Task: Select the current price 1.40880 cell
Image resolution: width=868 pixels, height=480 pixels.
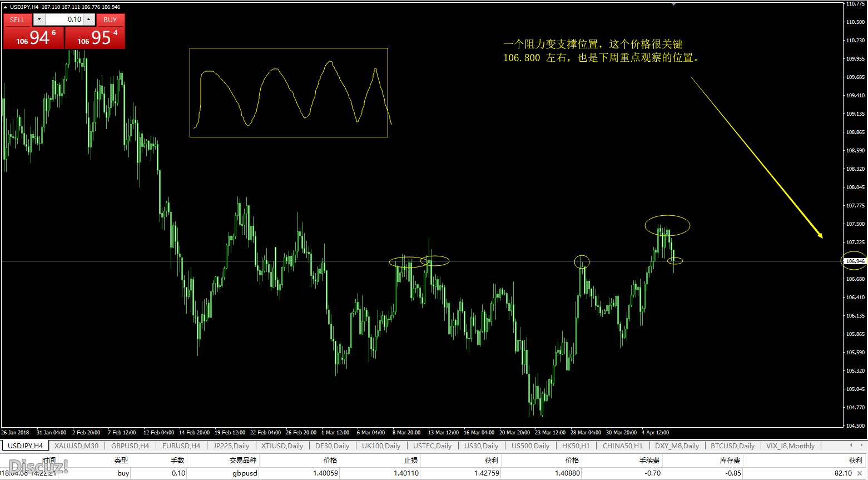Action: (567, 473)
